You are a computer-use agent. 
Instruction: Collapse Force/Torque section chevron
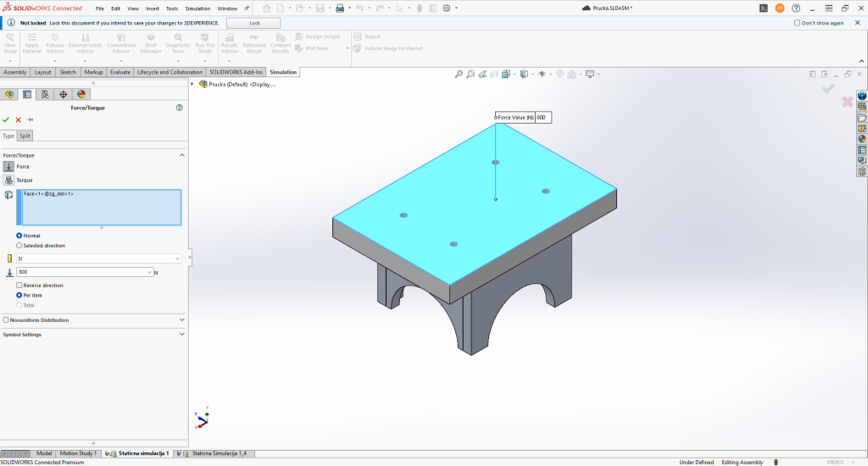[x=181, y=156]
